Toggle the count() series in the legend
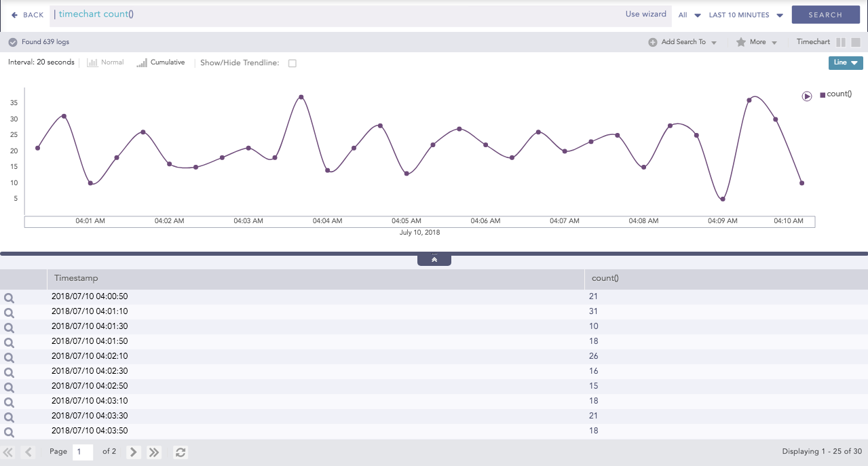This screenshot has width=868, height=466. pos(836,94)
